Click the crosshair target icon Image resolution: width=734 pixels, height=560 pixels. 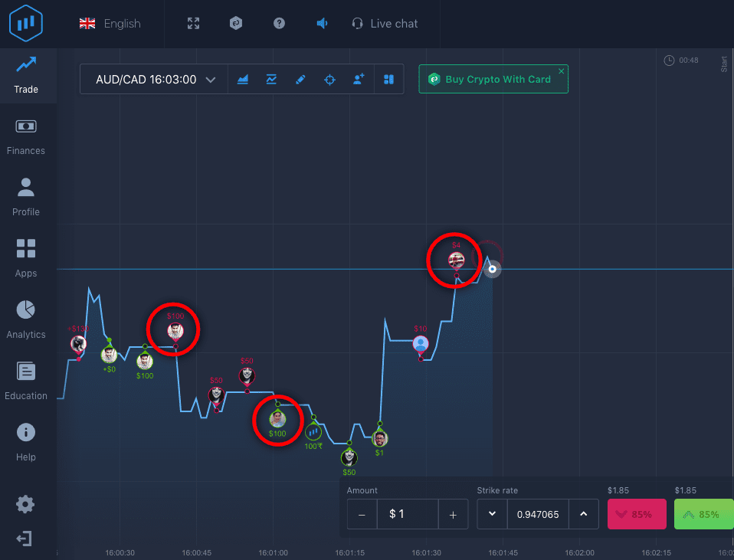pyautogui.click(x=329, y=80)
